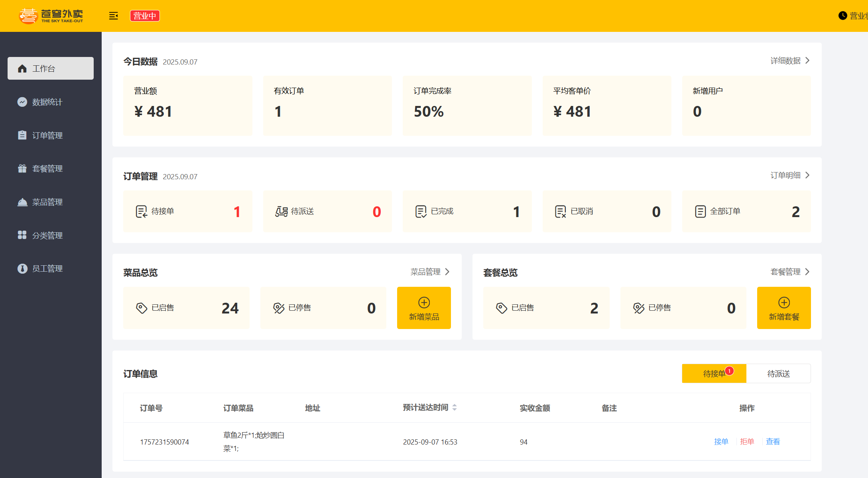
Task: Click the 营业额 ¥ 481 card
Action: pos(188,106)
